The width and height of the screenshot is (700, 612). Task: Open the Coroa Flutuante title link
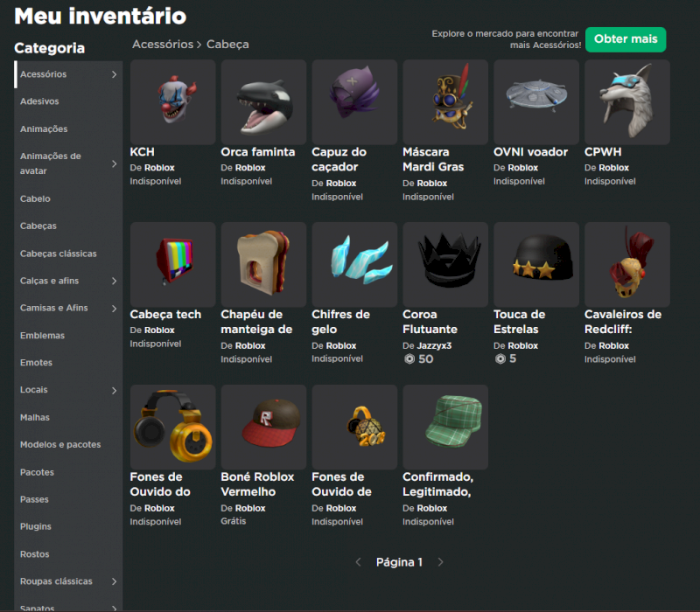click(430, 322)
